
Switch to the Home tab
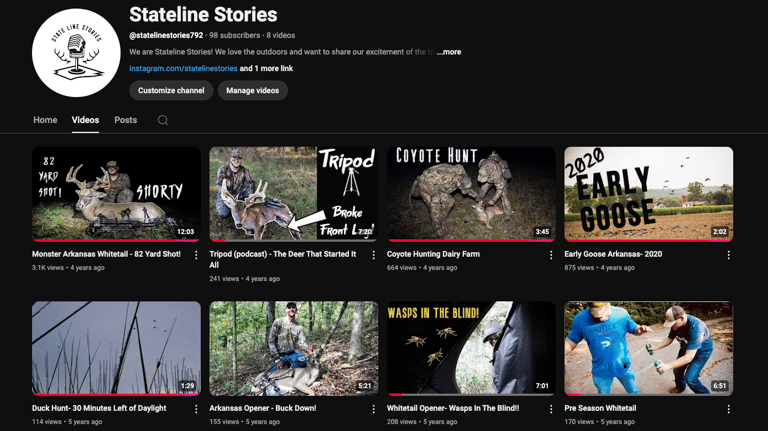point(45,120)
